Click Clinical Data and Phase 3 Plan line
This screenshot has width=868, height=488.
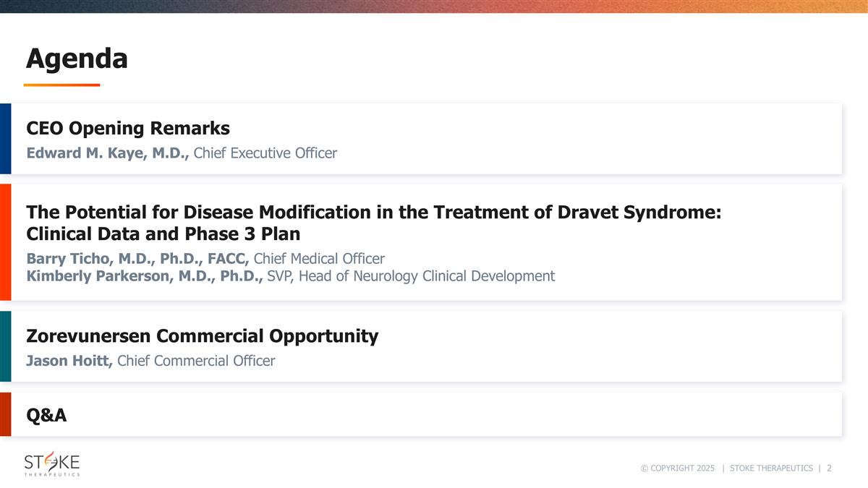pyautogui.click(x=163, y=234)
